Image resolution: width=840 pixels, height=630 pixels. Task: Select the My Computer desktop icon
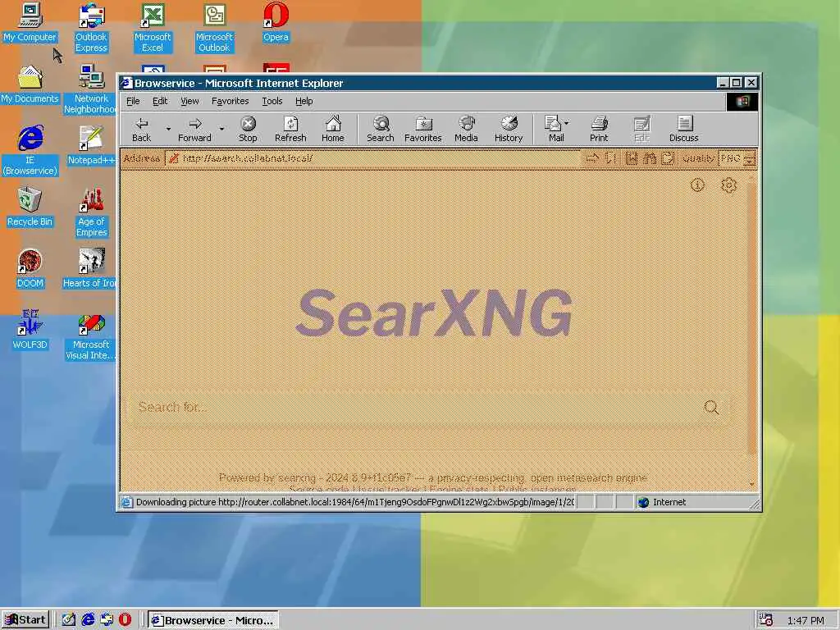[x=30, y=24]
